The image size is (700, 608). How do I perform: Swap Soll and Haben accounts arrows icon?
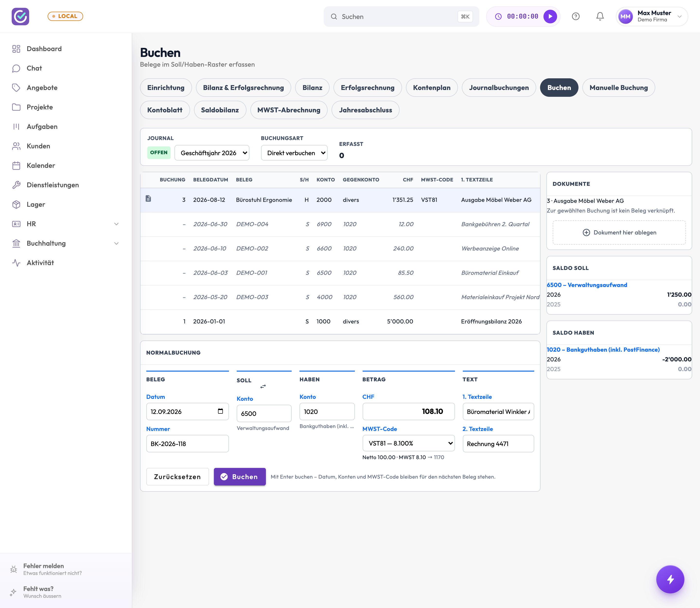click(263, 386)
